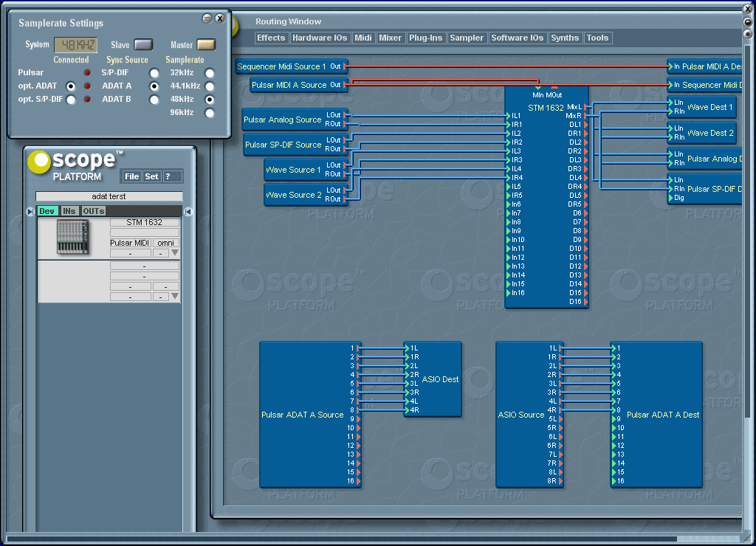Expand the STM 1632 device slot dropdown arrow
Screen dimensions: 756x546
[175, 253]
